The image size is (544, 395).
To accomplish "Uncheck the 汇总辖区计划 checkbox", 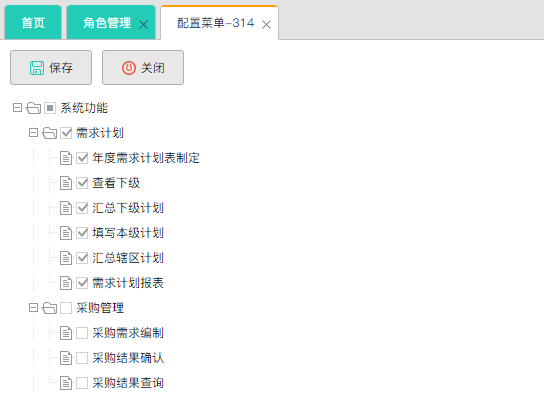I will point(82,258).
